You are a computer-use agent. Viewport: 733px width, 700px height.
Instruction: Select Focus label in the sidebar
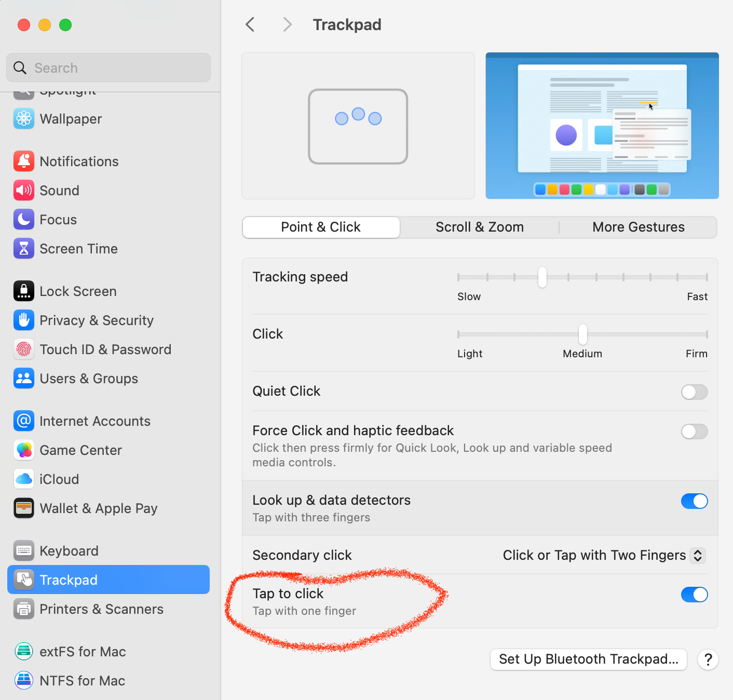(x=58, y=220)
